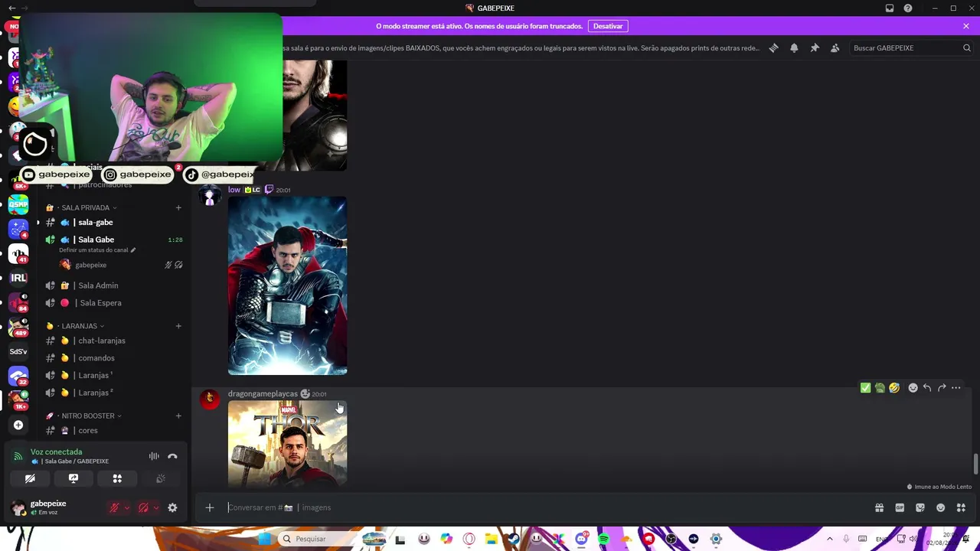Reply to hovered message with arrow icon

tap(927, 388)
